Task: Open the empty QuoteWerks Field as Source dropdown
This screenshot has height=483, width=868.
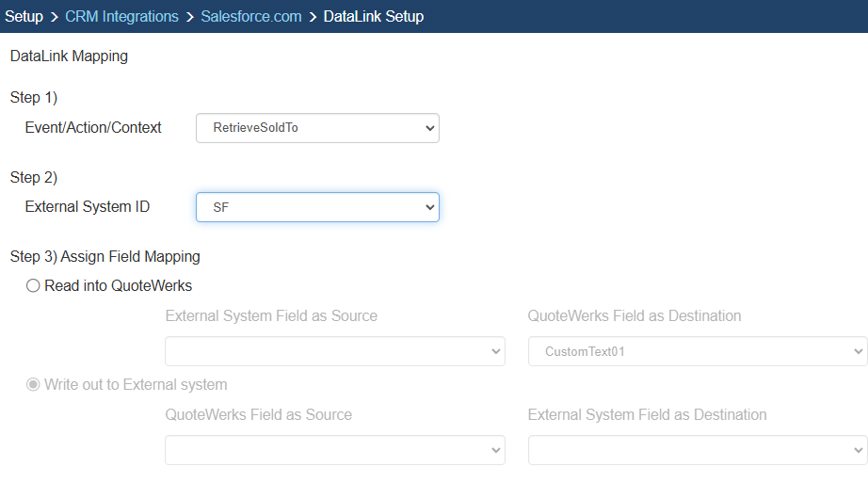Action: tap(334, 450)
